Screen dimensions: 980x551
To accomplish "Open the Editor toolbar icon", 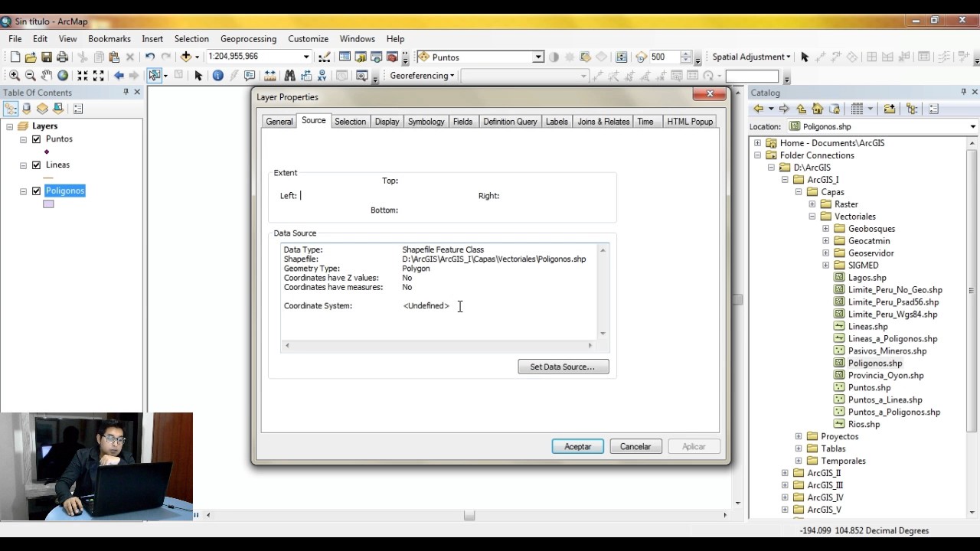I will click(324, 57).
